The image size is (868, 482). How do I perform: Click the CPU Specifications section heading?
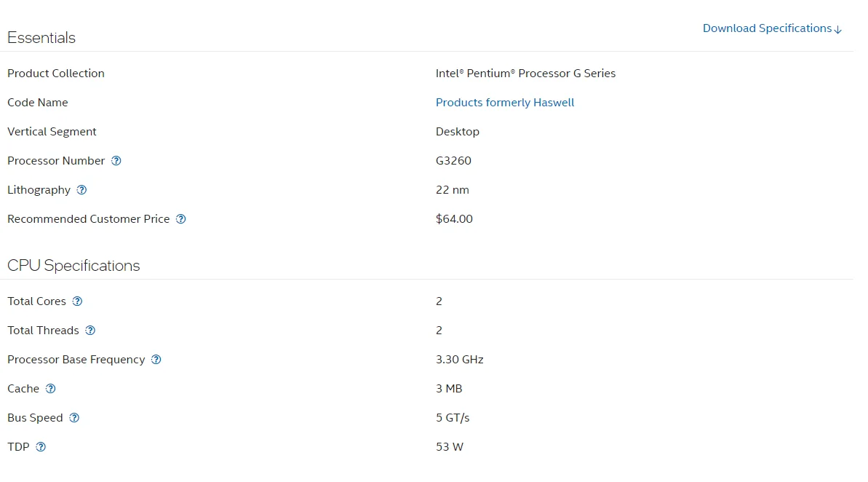coord(73,266)
